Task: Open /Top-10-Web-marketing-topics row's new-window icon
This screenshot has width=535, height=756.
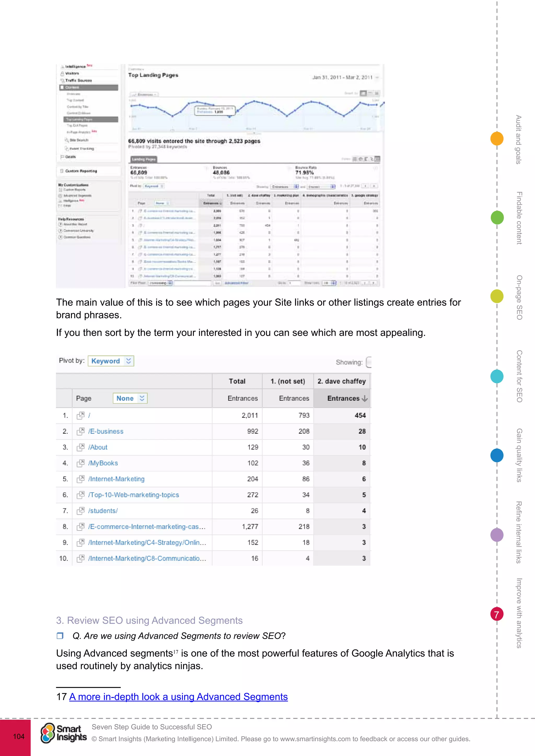Action: [x=80, y=495]
